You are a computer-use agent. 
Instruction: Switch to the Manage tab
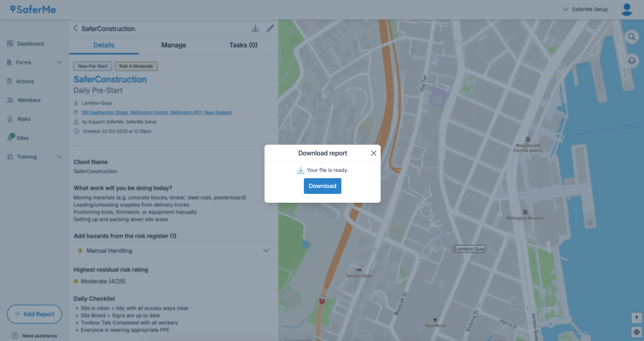pyautogui.click(x=173, y=45)
